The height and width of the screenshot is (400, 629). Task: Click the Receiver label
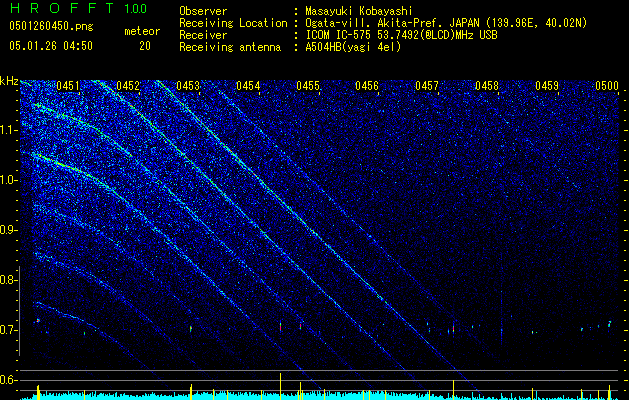click(203, 35)
